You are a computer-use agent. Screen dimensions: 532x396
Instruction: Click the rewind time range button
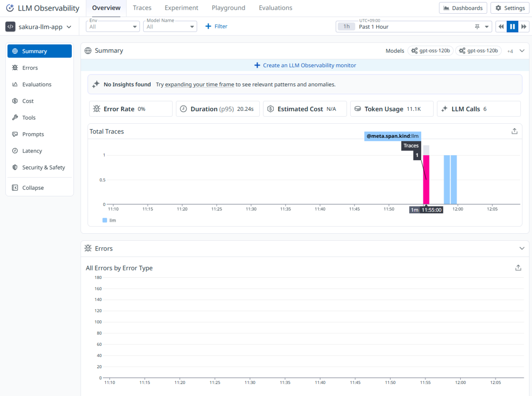pos(501,27)
